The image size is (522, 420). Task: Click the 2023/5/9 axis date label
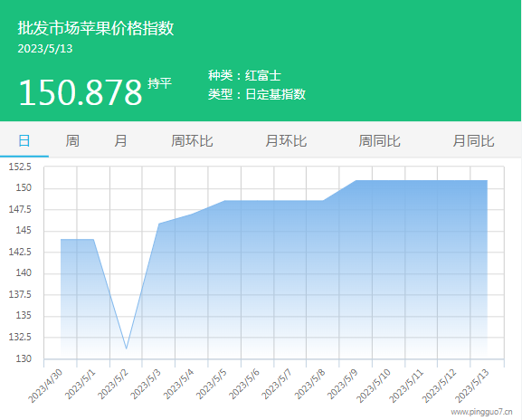point(343,384)
